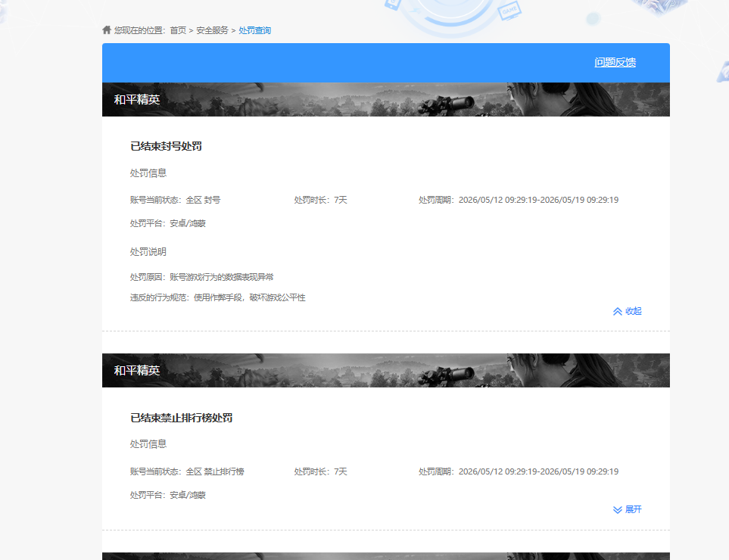Click 处罚平台: 安卓/鸿蒙 in 封号 record
Image resolution: width=729 pixels, height=560 pixels.
point(168,223)
